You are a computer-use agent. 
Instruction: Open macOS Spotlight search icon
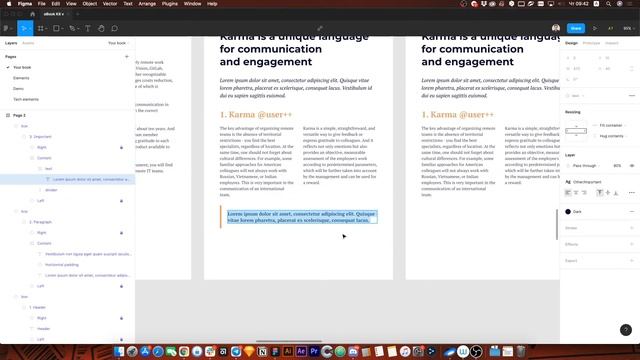pyautogui.click(x=608, y=4)
